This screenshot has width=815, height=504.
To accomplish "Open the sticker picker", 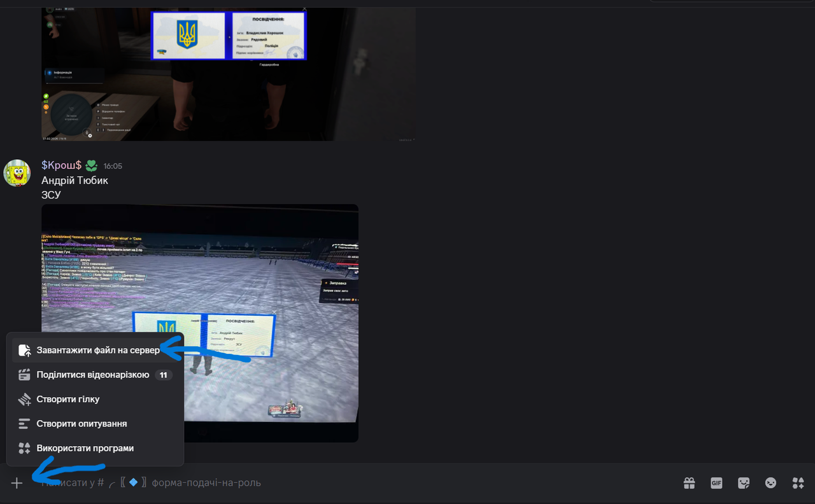I will tap(744, 483).
